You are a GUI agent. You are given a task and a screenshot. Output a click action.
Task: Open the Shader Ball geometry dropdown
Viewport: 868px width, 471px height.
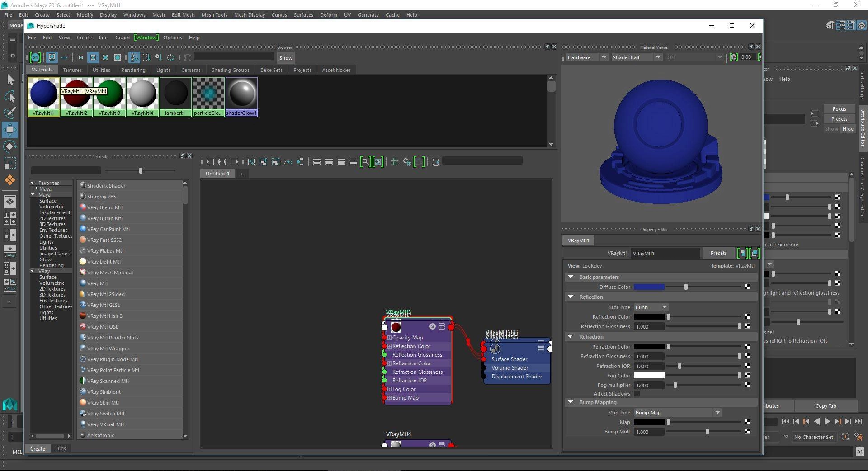click(637, 57)
